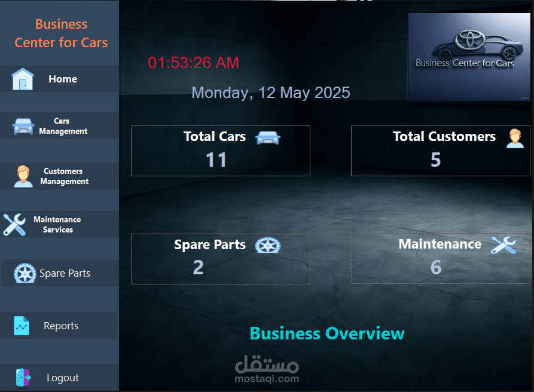Click the tools icon in Maintenance card
The height and width of the screenshot is (392, 534).
click(x=504, y=245)
